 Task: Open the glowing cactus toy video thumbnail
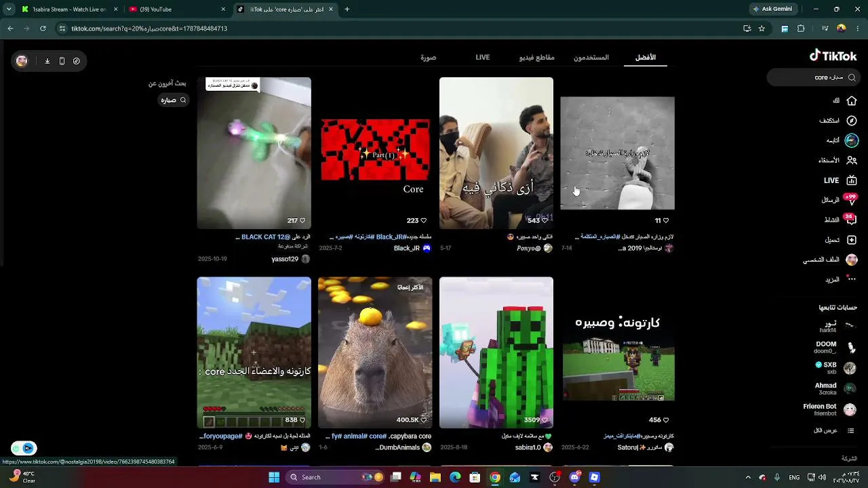pyautogui.click(x=254, y=153)
